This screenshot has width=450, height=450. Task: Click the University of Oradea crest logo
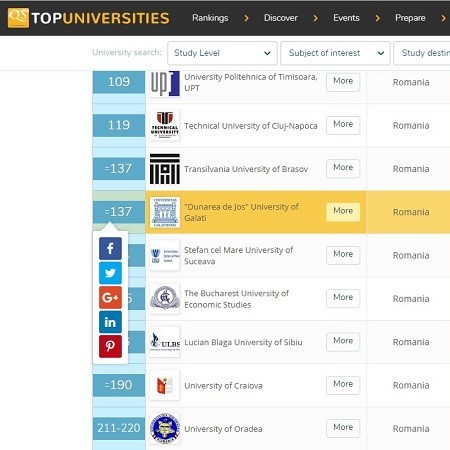165,429
